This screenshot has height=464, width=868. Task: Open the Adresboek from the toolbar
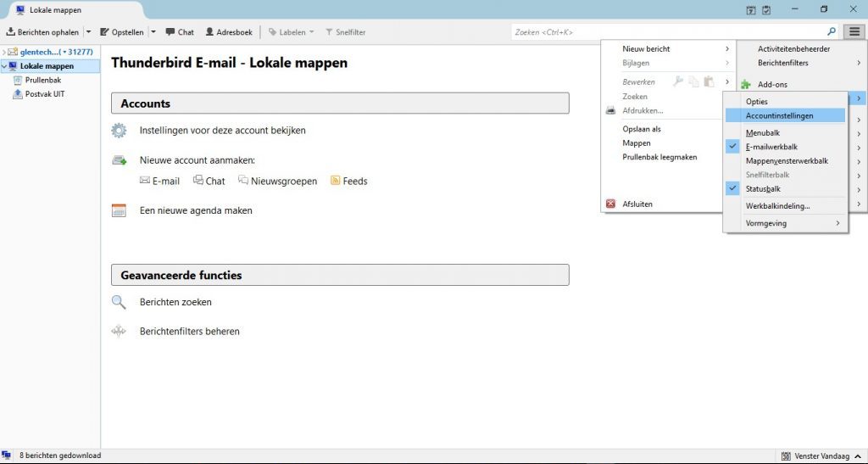[x=229, y=32]
